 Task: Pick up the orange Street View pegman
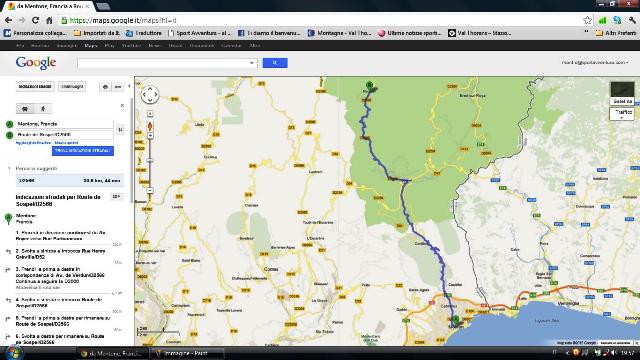coord(150,126)
